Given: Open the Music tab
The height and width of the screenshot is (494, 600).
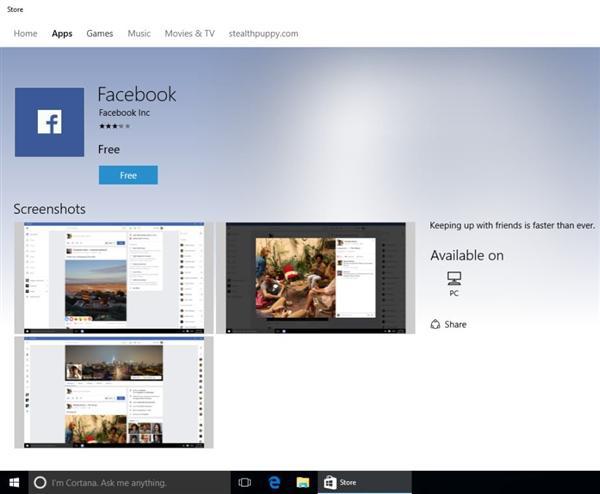Looking at the screenshot, I should (139, 33).
